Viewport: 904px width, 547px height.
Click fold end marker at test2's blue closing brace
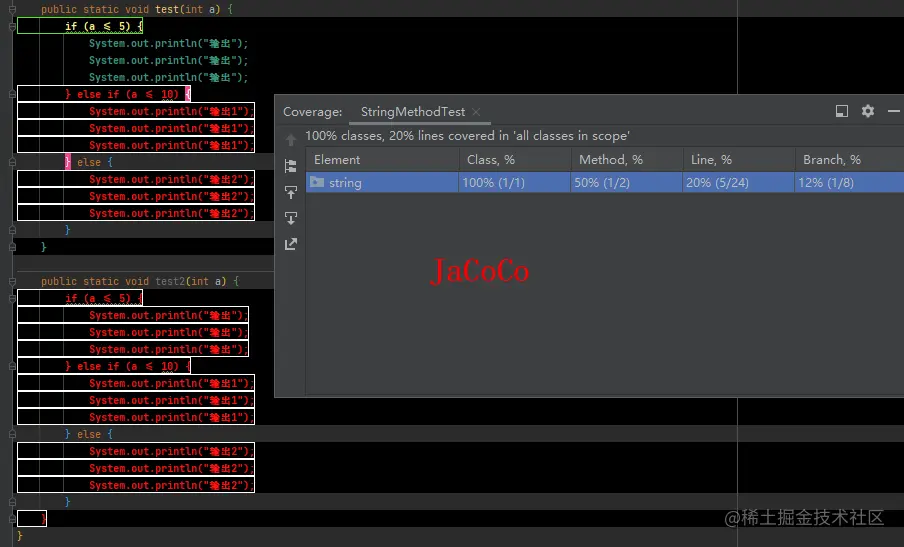(x=12, y=502)
